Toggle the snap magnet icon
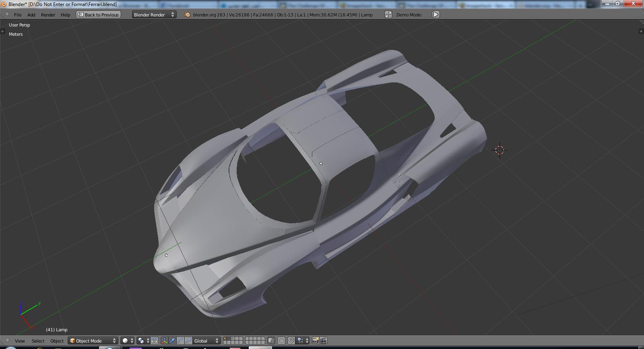This screenshot has width=644, height=349. coord(291,341)
